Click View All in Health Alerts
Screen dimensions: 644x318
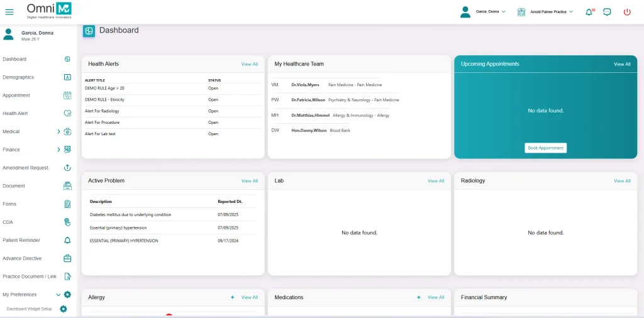(x=250, y=65)
